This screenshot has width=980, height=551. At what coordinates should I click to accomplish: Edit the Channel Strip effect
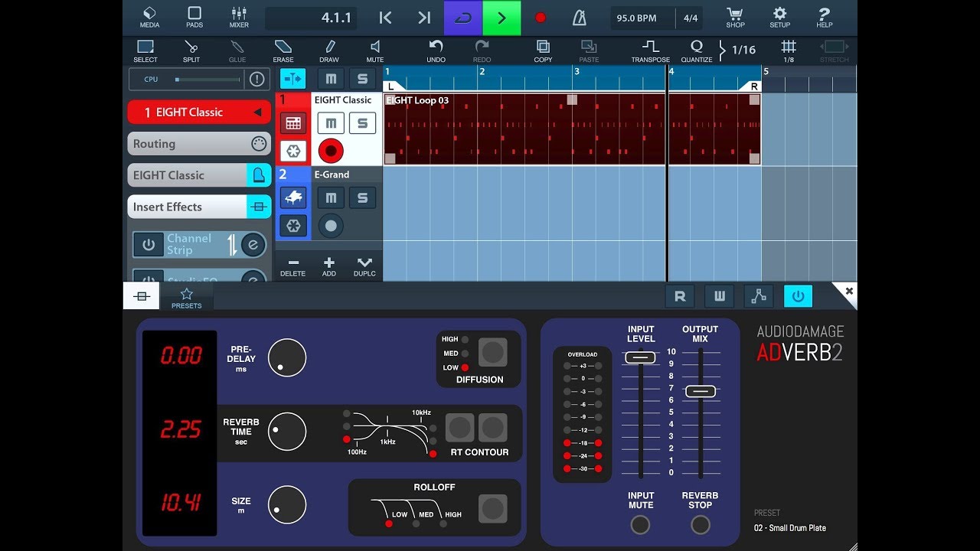pos(253,245)
